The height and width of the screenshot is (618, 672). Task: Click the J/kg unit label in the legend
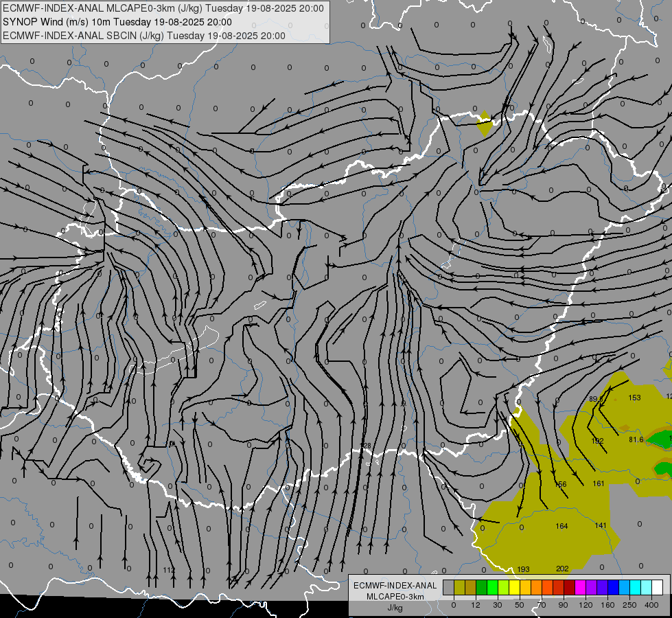pyautogui.click(x=395, y=608)
